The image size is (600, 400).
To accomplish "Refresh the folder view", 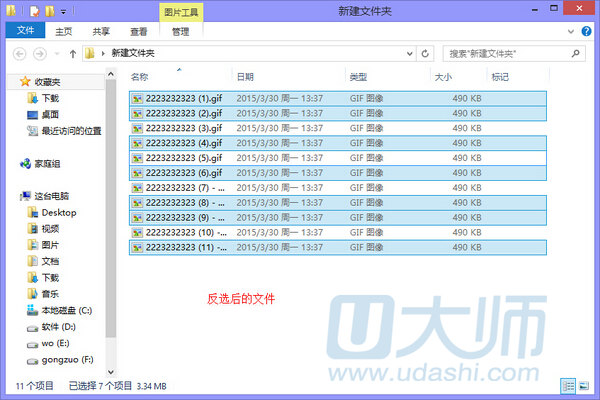I will [x=425, y=54].
